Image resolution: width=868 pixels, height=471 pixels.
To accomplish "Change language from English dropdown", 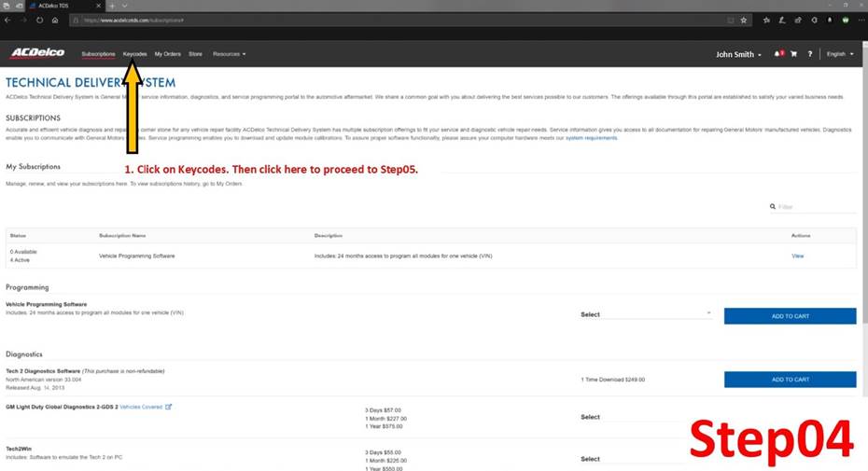I will click(840, 54).
